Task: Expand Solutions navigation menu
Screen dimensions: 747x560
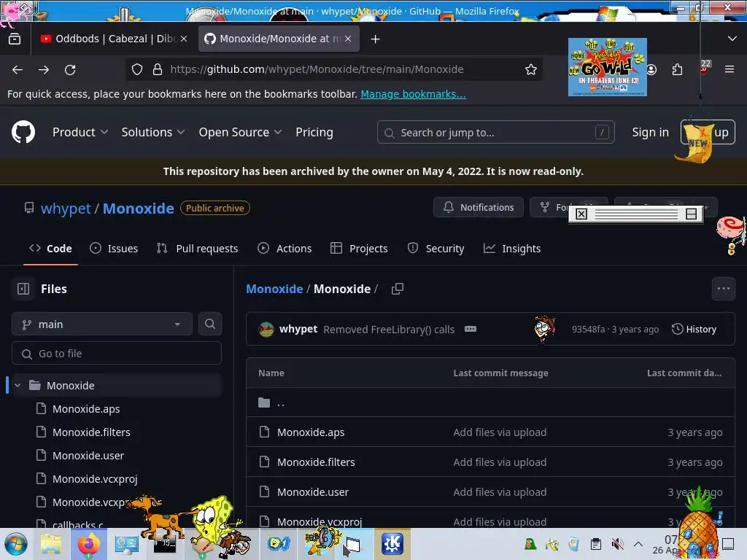Action: coord(152,132)
